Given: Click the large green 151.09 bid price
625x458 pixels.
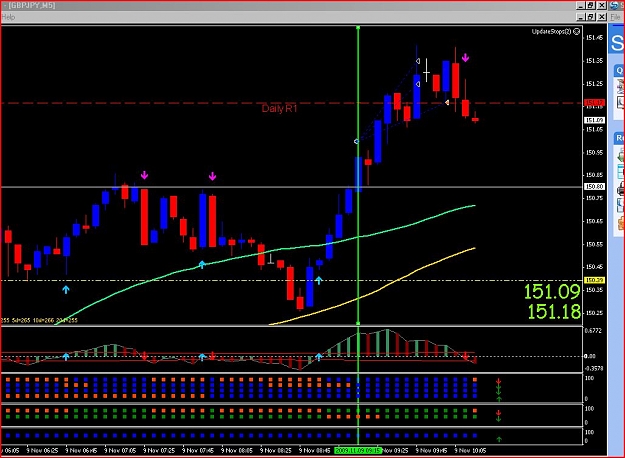Looking at the screenshot, I should click(x=552, y=292).
